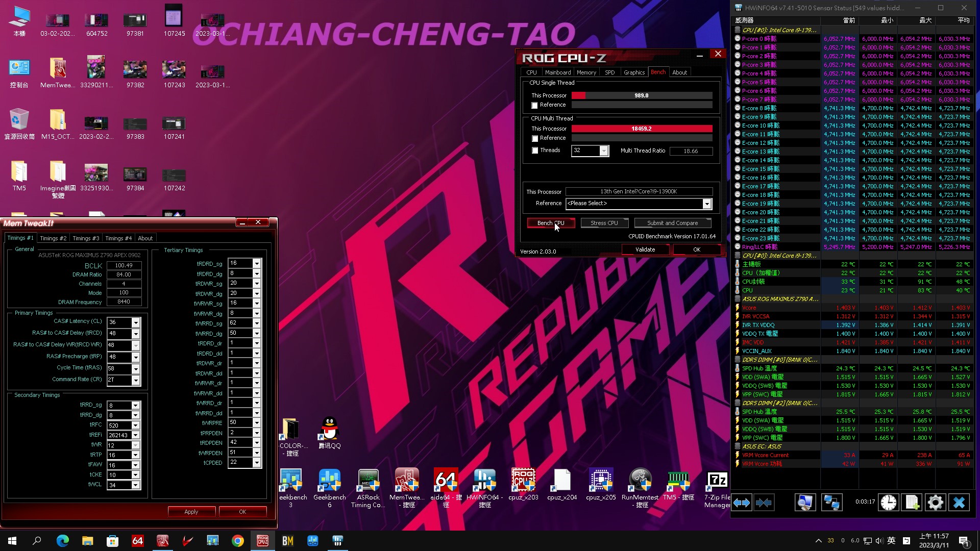Image resolution: width=980 pixels, height=551 pixels.
Task: Expand the Cycle Time (tRAS) dropdown
Action: [x=135, y=368]
